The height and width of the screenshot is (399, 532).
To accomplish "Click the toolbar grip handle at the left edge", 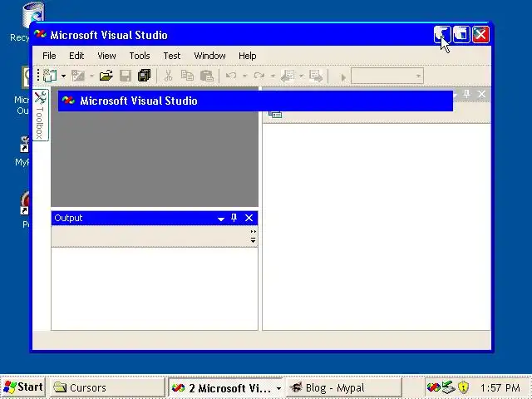I will 38,76.
